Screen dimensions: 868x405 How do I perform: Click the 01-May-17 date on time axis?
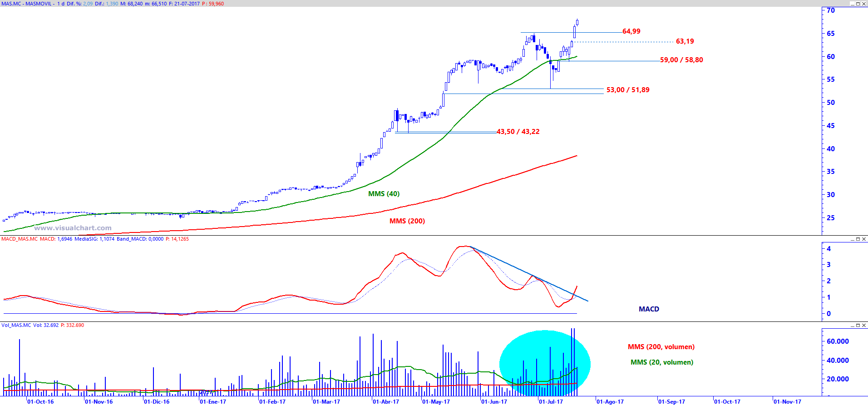tap(436, 402)
